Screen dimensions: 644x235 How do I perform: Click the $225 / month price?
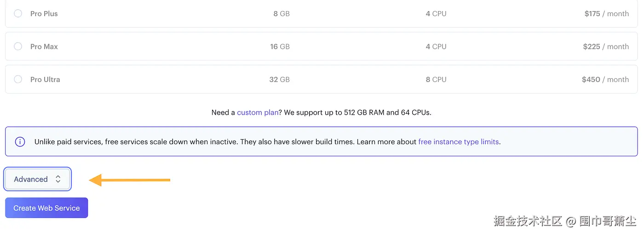[x=605, y=47]
